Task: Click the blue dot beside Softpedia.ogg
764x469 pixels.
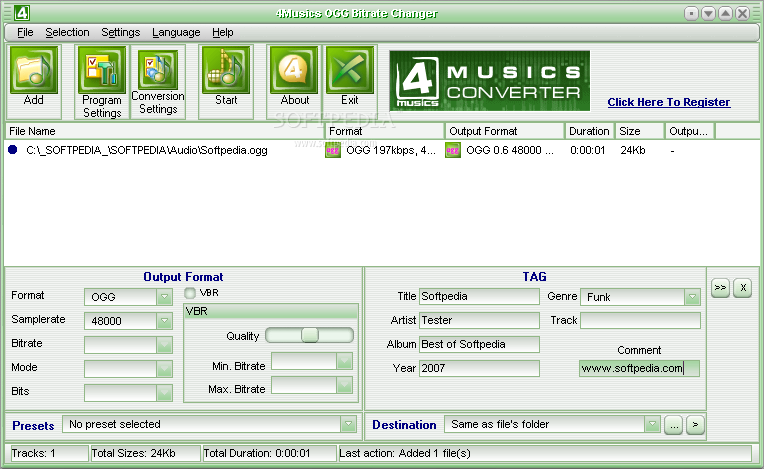Action: click(13, 150)
